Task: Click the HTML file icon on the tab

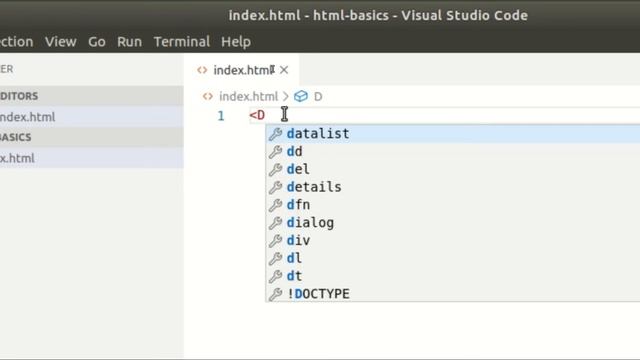Action: tap(202, 70)
